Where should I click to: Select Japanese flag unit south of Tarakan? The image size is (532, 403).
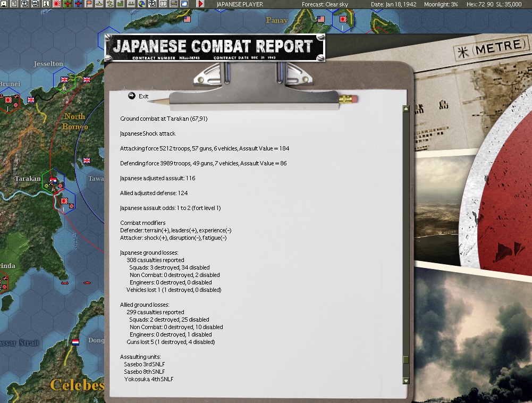64,201
